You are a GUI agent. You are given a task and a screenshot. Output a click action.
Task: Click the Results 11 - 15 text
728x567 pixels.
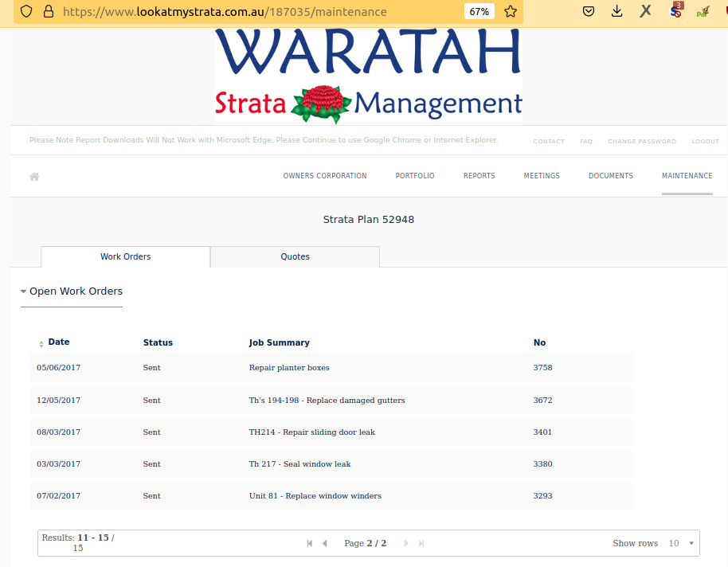[78, 543]
